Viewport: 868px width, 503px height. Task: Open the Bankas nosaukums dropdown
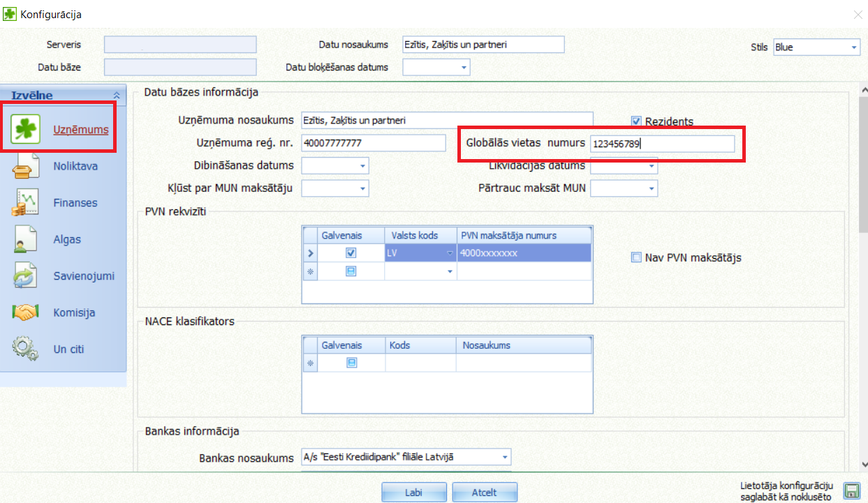[505, 458]
